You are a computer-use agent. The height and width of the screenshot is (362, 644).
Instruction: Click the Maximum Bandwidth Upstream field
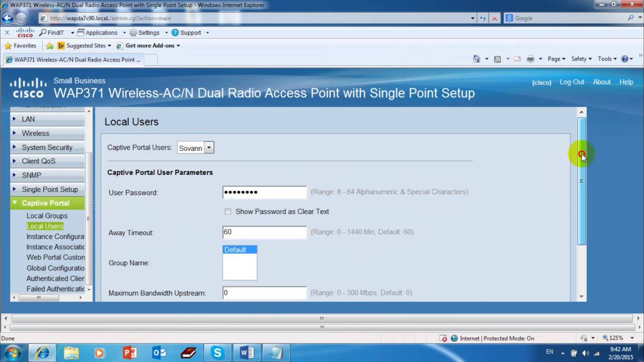(x=265, y=293)
